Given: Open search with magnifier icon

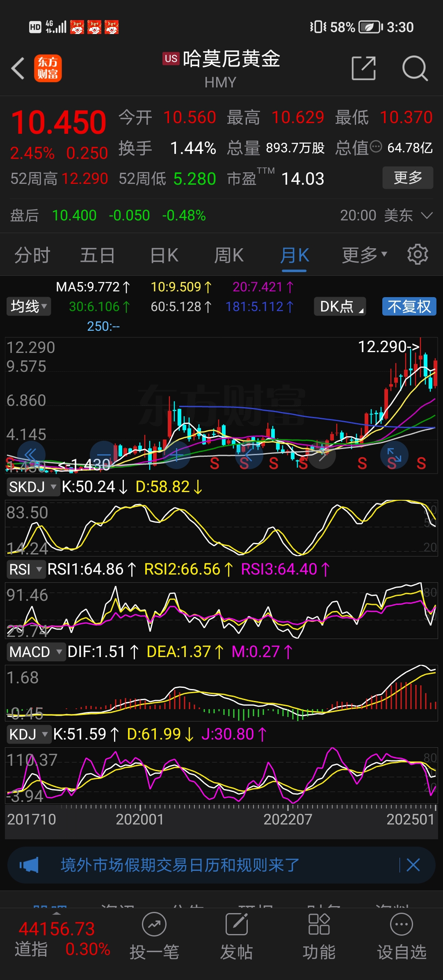Looking at the screenshot, I should tap(415, 68).
